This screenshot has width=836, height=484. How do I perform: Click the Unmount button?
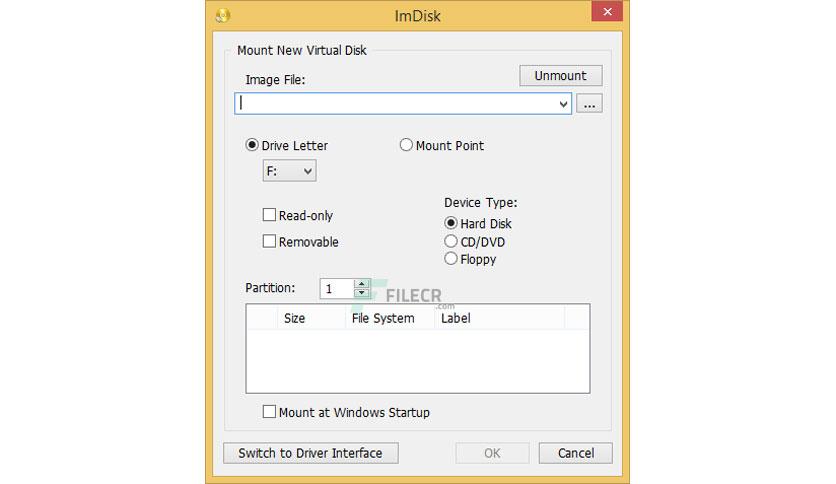point(561,76)
